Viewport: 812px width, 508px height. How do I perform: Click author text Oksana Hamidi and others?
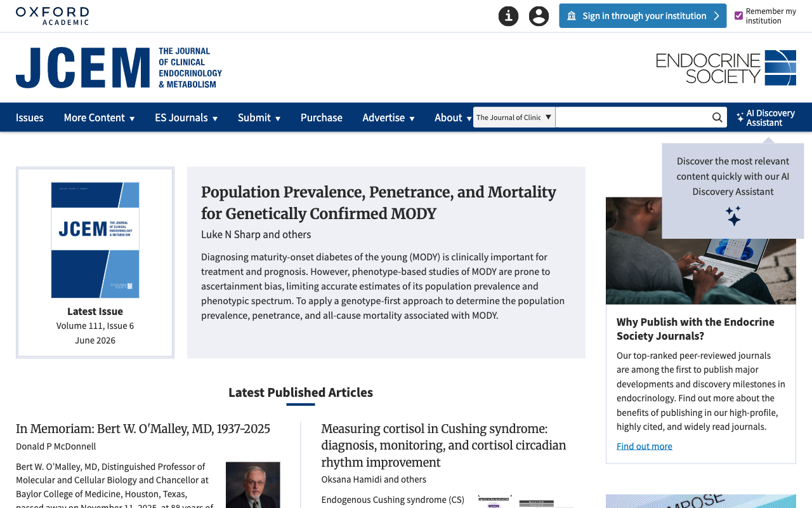(374, 479)
